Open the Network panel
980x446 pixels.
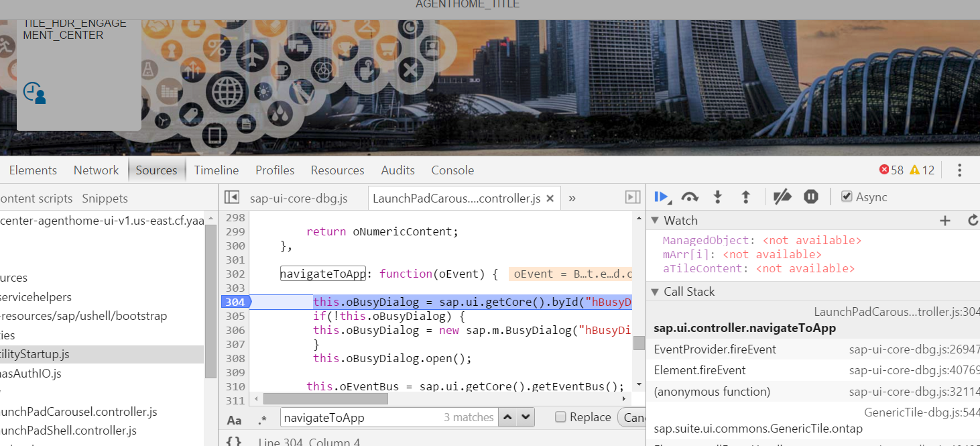click(x=96, y=170)
